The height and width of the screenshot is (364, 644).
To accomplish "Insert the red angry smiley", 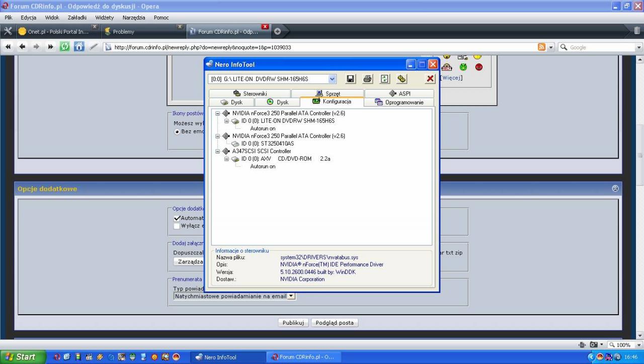I will [x=478, y=67].
